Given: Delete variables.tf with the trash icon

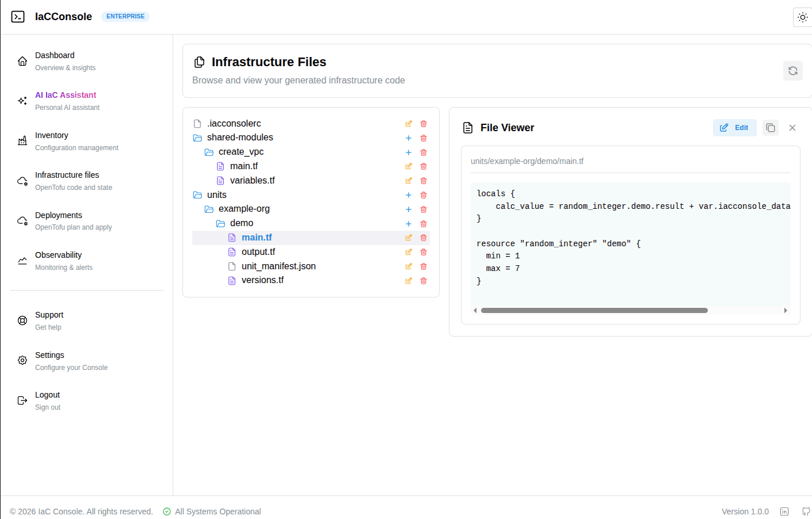Looking at the screenshot, I should (x=424, y=180).
